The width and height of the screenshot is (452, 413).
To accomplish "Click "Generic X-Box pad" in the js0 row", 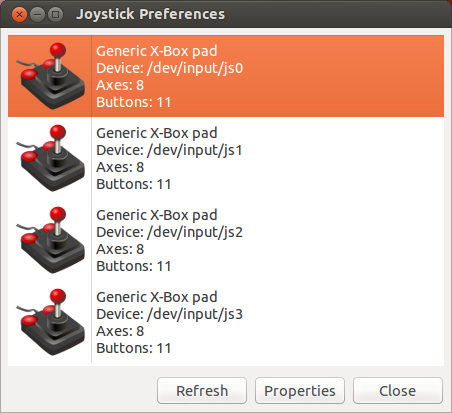I will pos(157,51).
